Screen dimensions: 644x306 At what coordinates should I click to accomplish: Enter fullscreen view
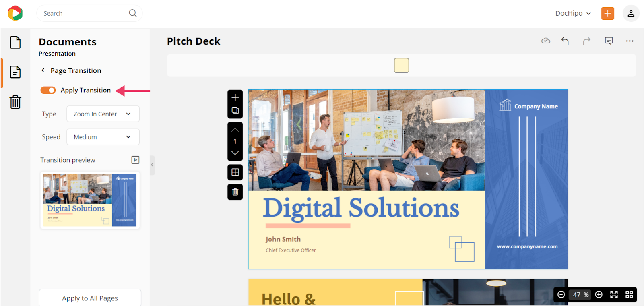coord(614,295)
